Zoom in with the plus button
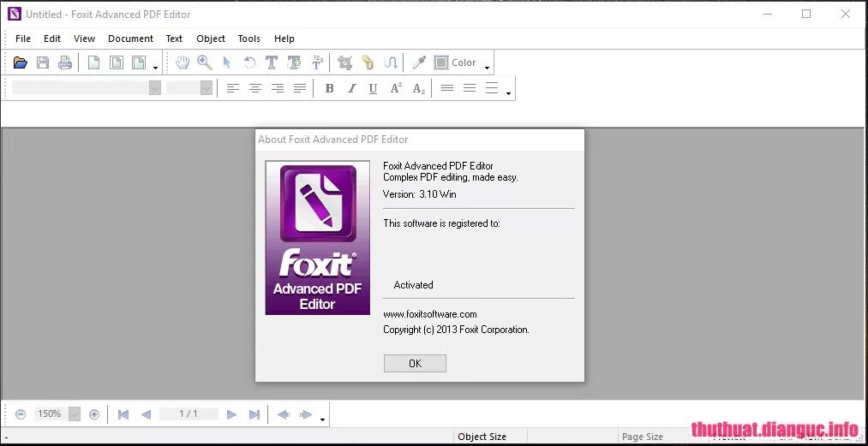 pos(94,414)
